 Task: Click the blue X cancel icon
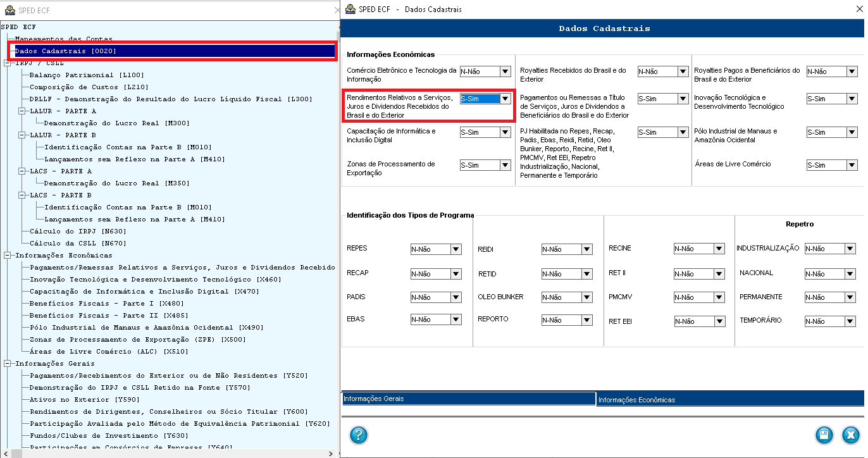[851, 435]
